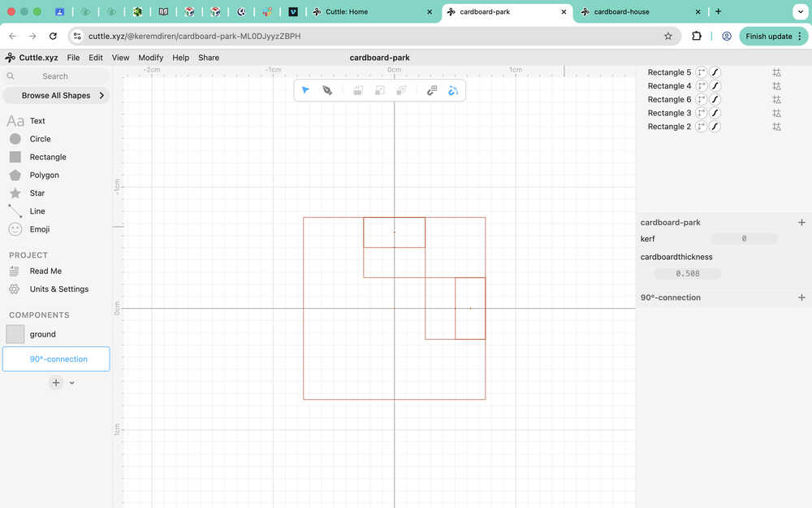The image size is (812, 508).
Task: Select the Pen tool in canvas toolbar
Action: click(x=327, y=90)
